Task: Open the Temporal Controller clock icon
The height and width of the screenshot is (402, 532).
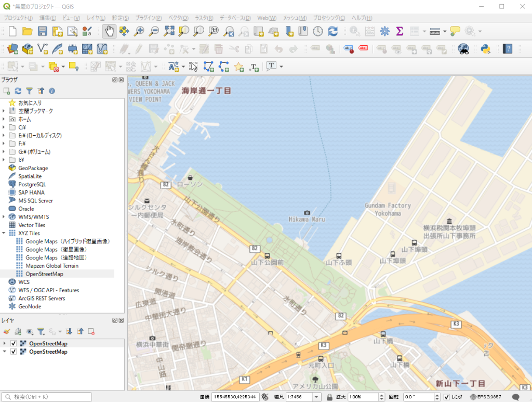Action: 317,31
